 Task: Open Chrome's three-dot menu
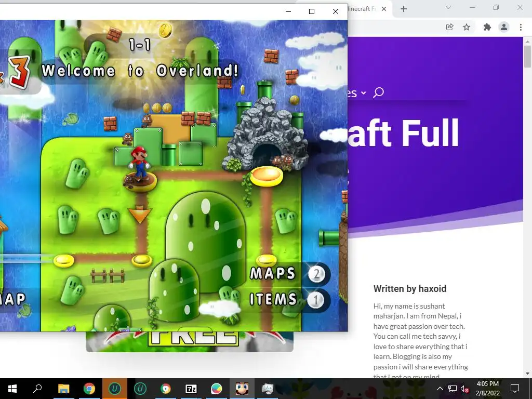click(521, 27)
